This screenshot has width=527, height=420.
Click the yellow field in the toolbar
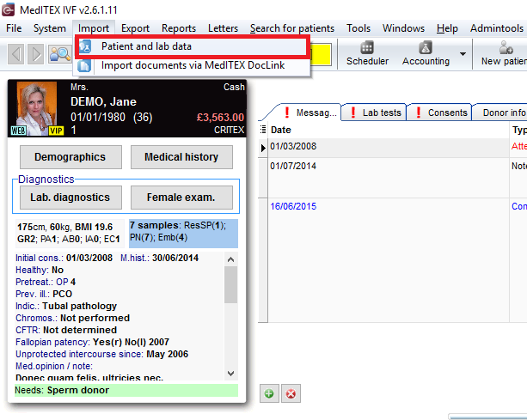click(x=321, y=54)
